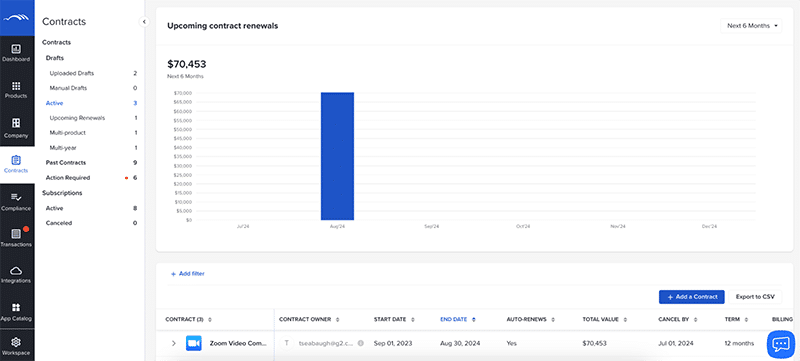Open the Next 6 Months dropdown
Screen dimensions: 800x361
pyautogui.click(x=751, y=25)
